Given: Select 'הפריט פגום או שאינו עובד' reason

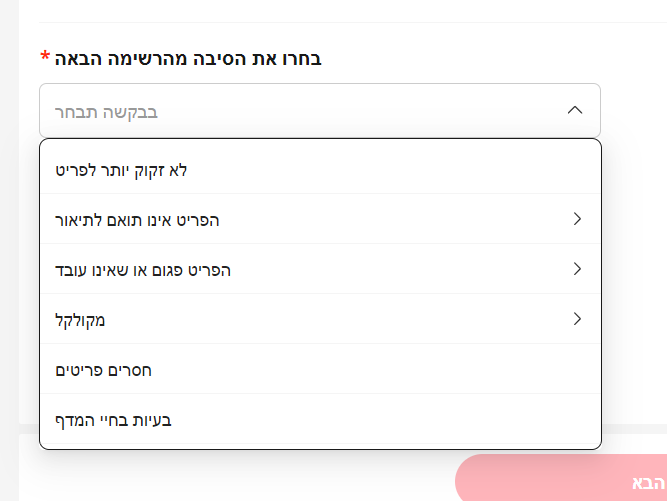Looking at the screenshot, I should (143, 270).
